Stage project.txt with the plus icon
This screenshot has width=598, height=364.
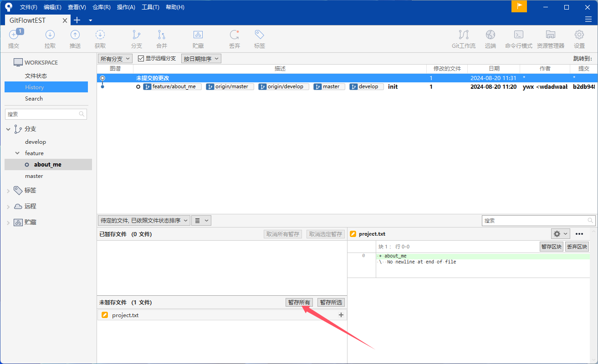coord(341,315)
